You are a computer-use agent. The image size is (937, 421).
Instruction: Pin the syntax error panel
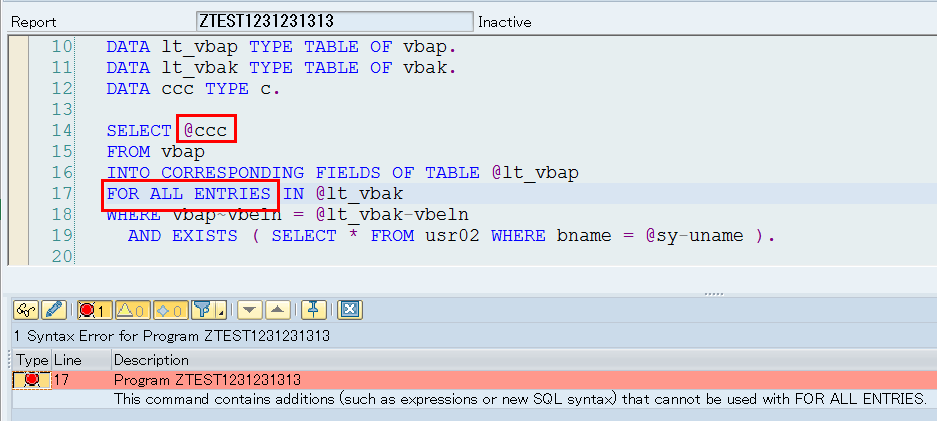click(313, 309)
